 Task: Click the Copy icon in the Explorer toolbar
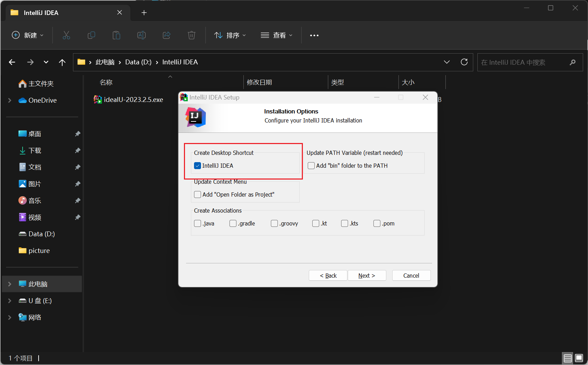click(x=91, y=35)
